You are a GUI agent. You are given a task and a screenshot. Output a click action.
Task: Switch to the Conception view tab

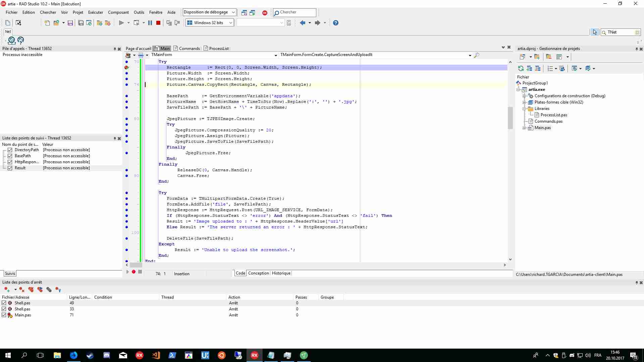coord(259,273)
